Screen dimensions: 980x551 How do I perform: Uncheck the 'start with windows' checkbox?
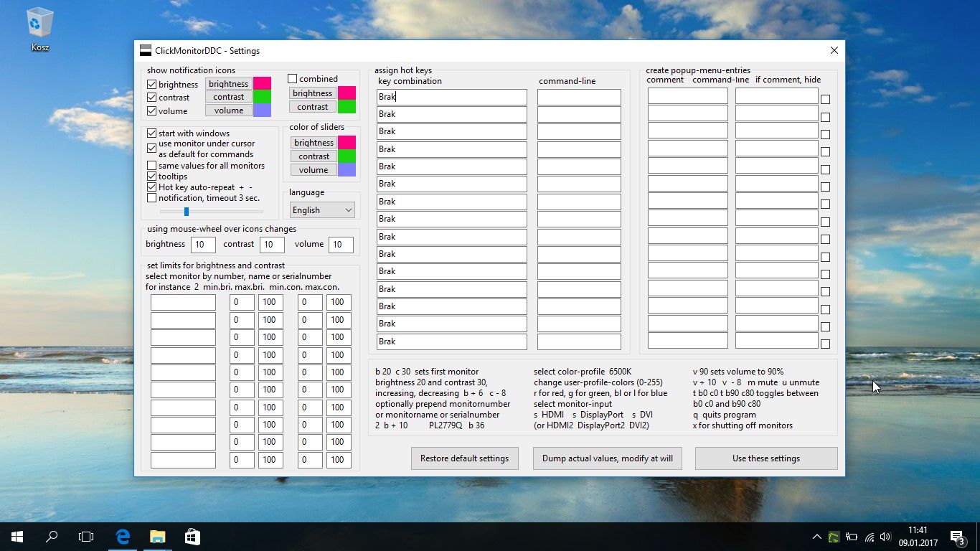click(152, 133)
